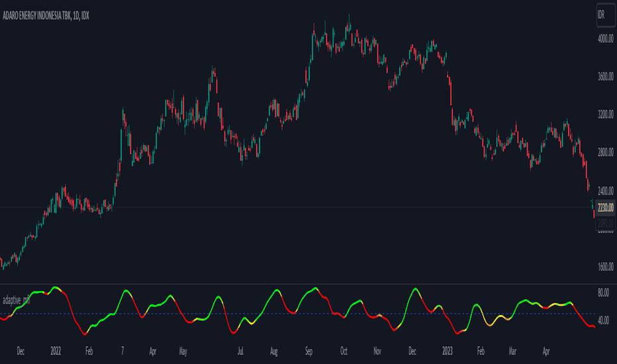Click the 2230.00 current price label
617x364 pixels.
[605, 207]
